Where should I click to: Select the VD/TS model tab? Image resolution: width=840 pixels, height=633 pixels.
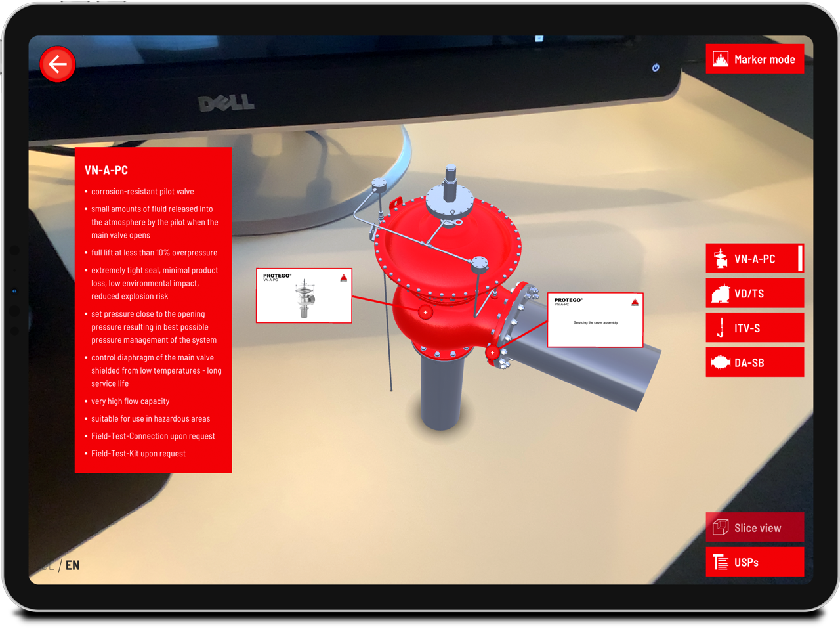point(757,294)
